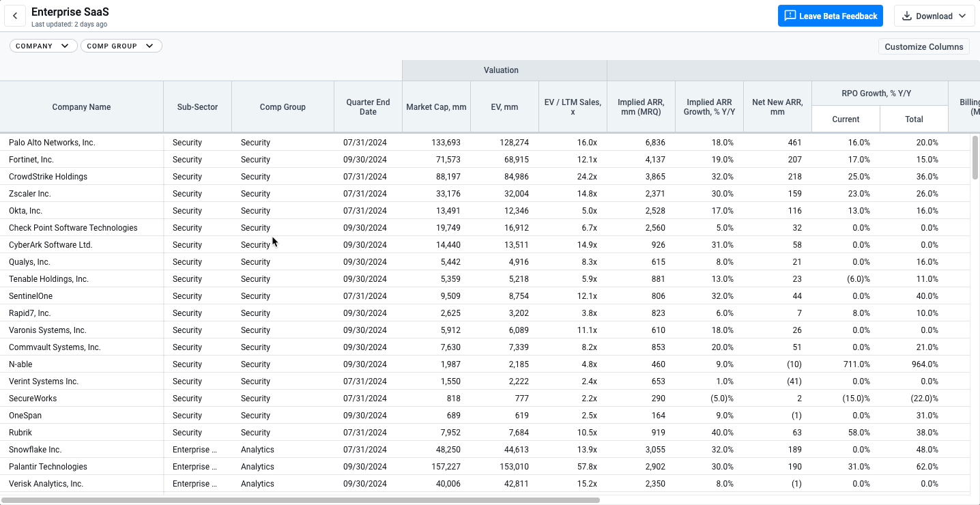Click the SentinelOne company name
Viewport: 980px width, 505px height.
pos(31,296)
